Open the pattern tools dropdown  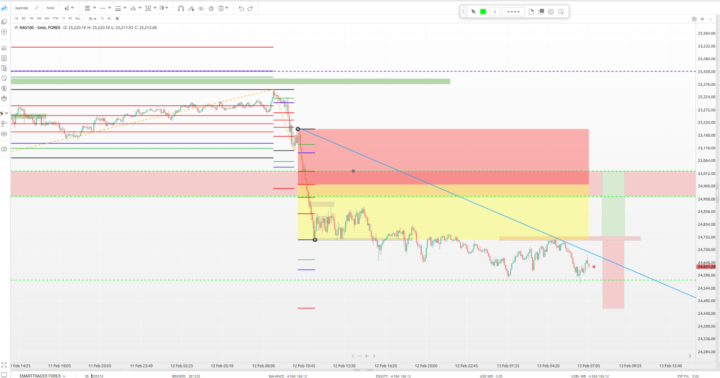coord(135,8)
